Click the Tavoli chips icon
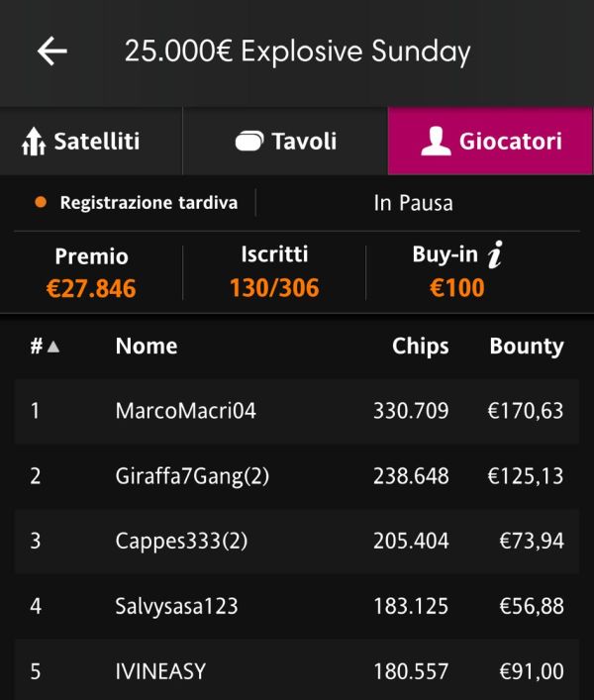 pyautogui.click(x=249, y=141)
